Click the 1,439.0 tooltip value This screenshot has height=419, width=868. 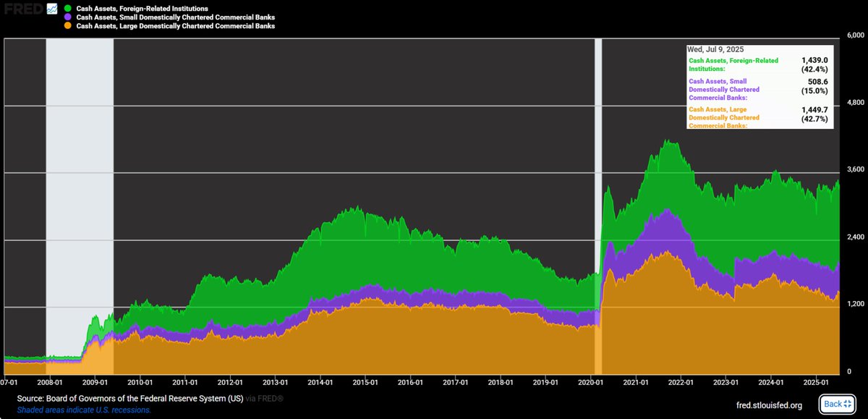(814, 62)
